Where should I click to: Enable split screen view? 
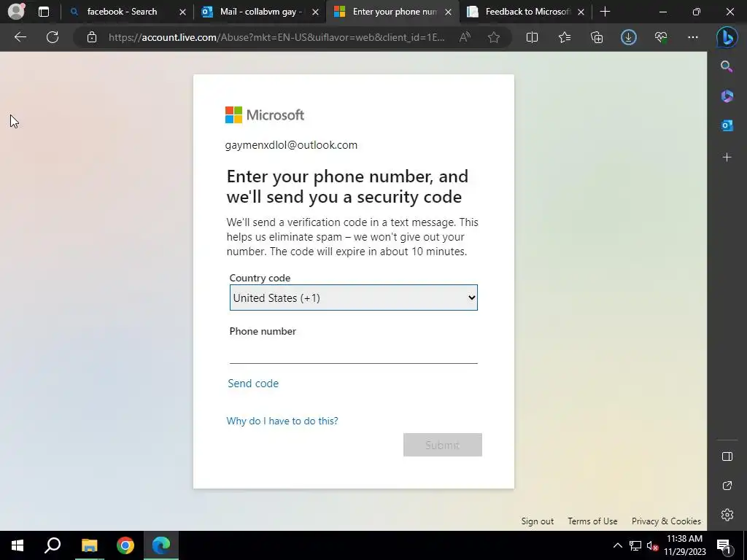tap(532, 37)
